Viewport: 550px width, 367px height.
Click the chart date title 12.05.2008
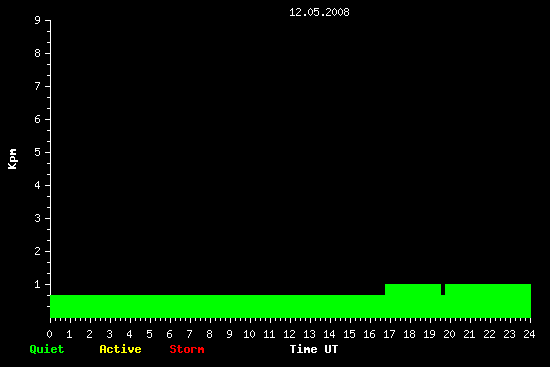(319, 12)
